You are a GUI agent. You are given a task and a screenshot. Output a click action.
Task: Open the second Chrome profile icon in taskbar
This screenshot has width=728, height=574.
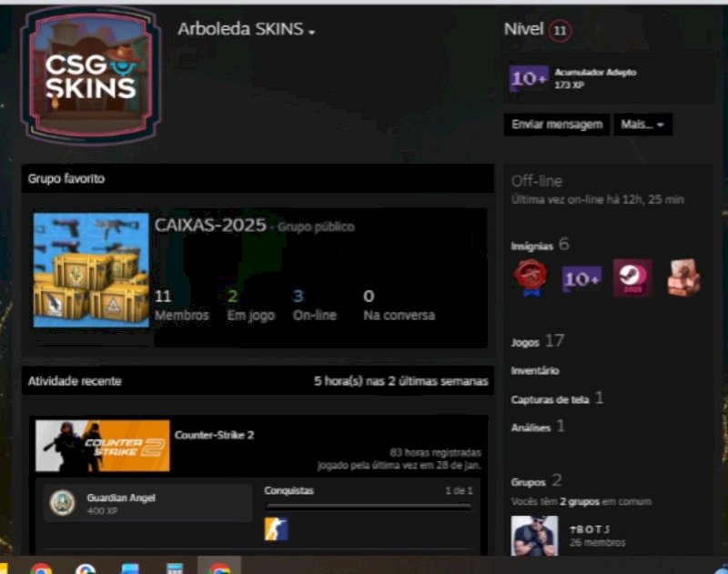(x=86, y=569)
